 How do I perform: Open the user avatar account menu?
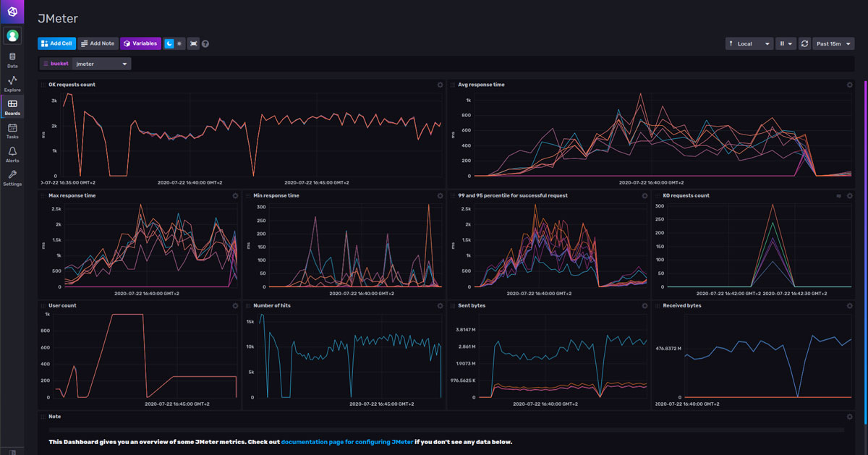12,35
